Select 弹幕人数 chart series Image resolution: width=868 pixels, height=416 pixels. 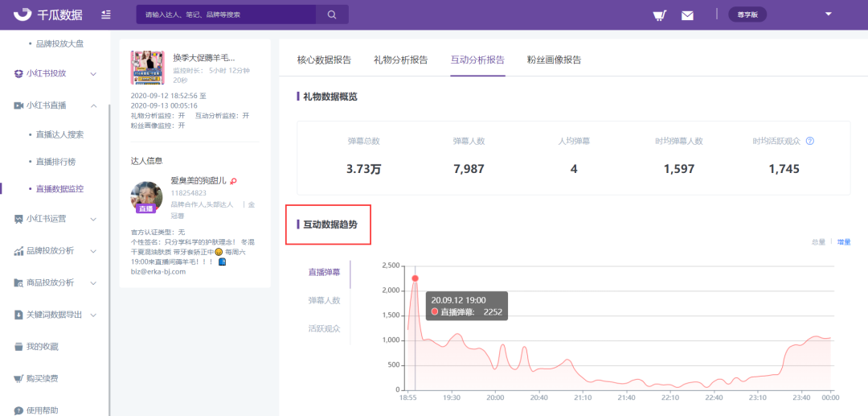click(x=324, y=300)
